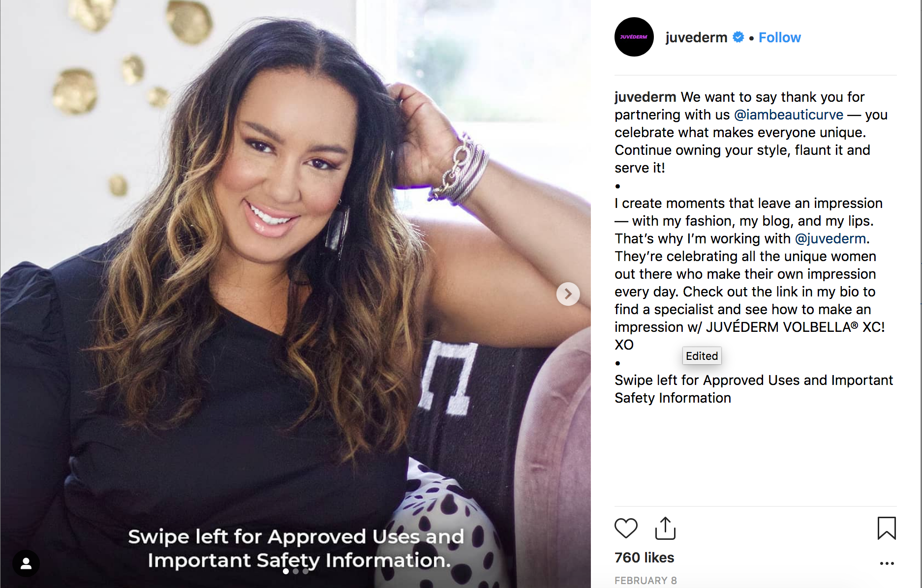Save post with bookmark icon
Image resolution: width=922 pixels, height=588 pixels.
coord(887,528)
